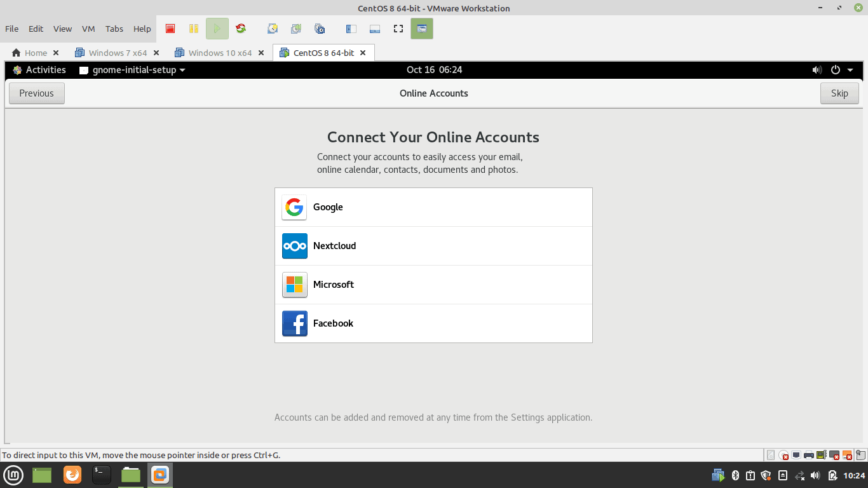Take a snapshot of the virtual machine

tap(273, 29)
